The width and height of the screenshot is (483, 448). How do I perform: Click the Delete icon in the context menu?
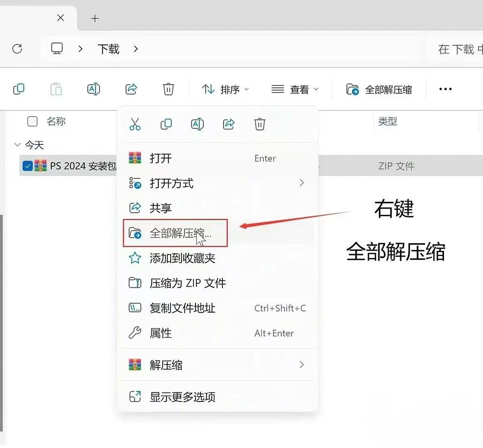click(x=260, y=124)
